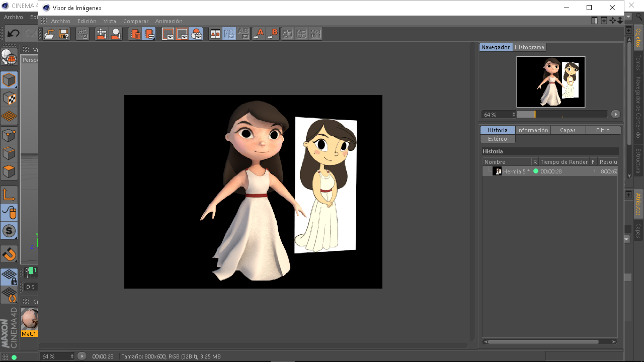Toggle the multi-pass color channels display

click(196, 34)
